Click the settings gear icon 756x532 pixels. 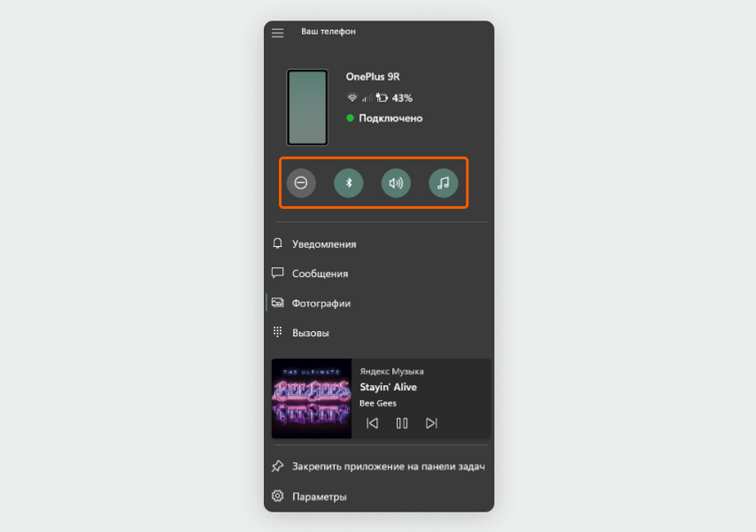tap(277, 496)
